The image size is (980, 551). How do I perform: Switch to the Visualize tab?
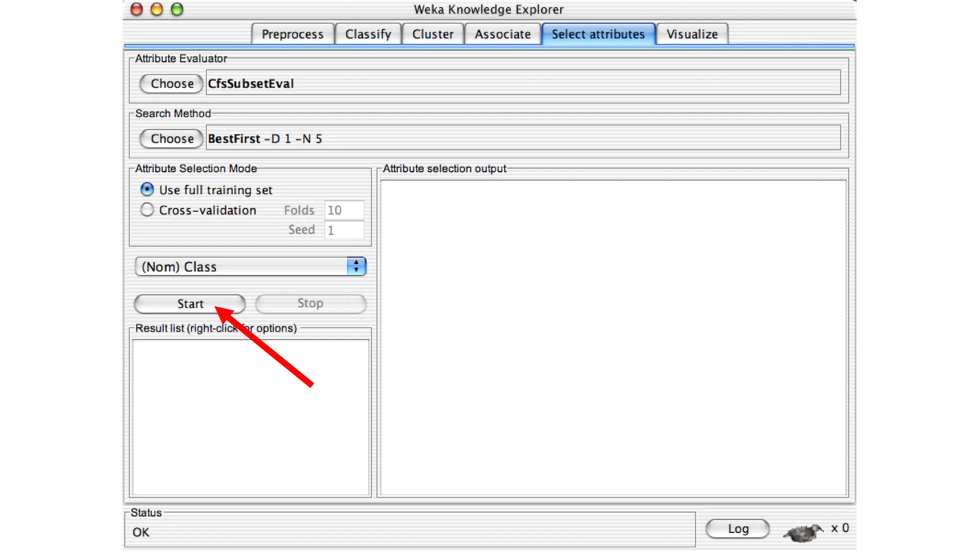click(x=692, y=34)
